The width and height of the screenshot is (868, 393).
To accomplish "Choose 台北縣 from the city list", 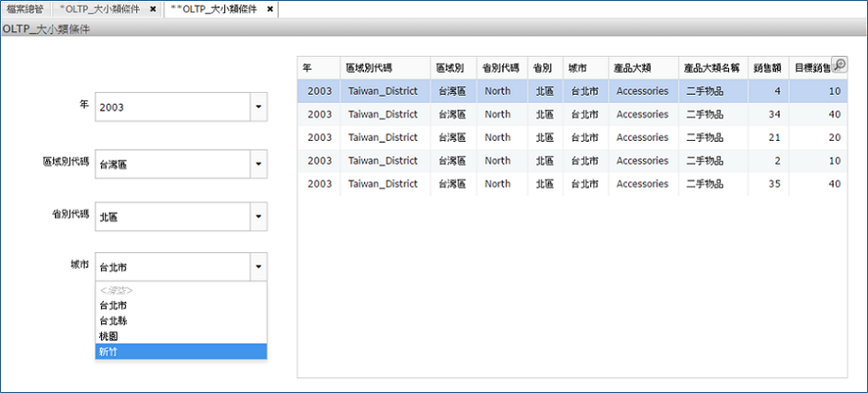I will pos(180,320).
